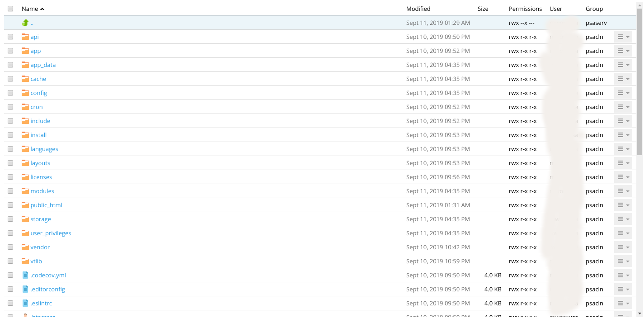Sort by the Permissions column header

coord(525,9)
